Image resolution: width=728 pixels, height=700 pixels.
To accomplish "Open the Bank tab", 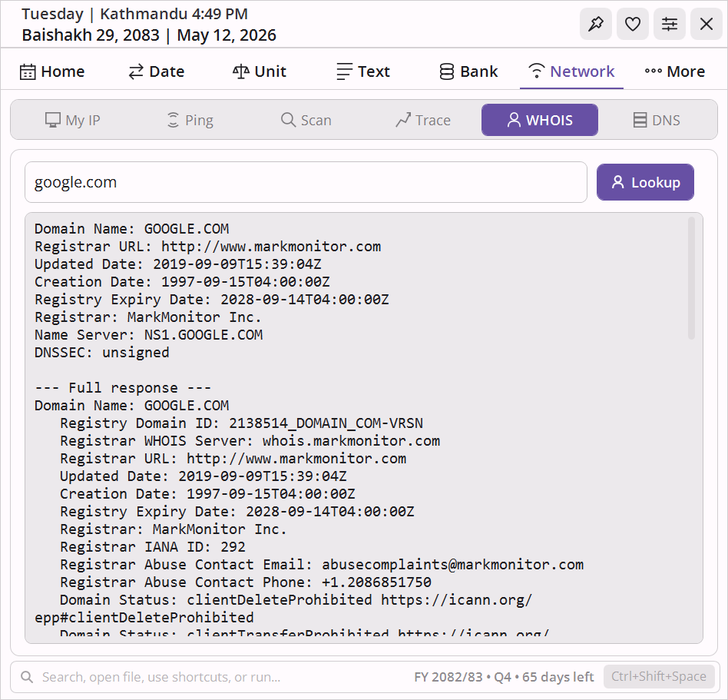I will 468,71.
